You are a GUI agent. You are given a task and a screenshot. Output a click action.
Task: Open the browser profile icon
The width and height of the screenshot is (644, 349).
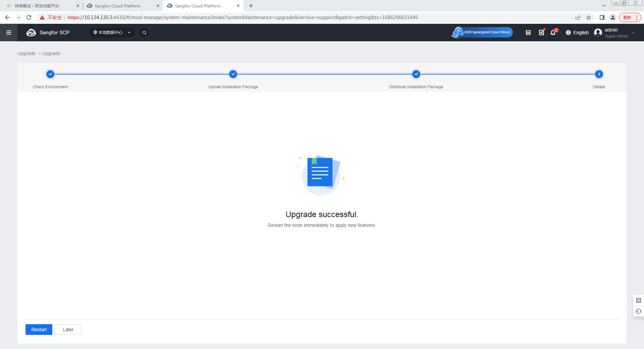click(613, 17)
